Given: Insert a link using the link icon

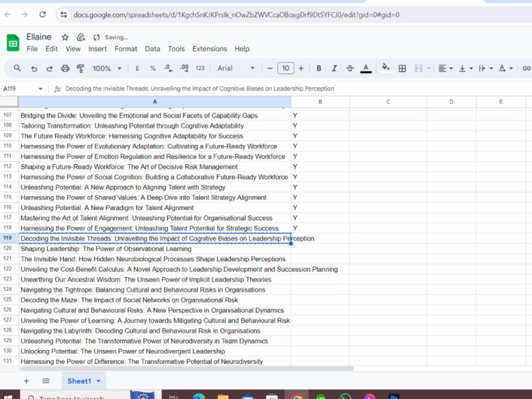Looking at the screenshot, I should coord(526,69).
